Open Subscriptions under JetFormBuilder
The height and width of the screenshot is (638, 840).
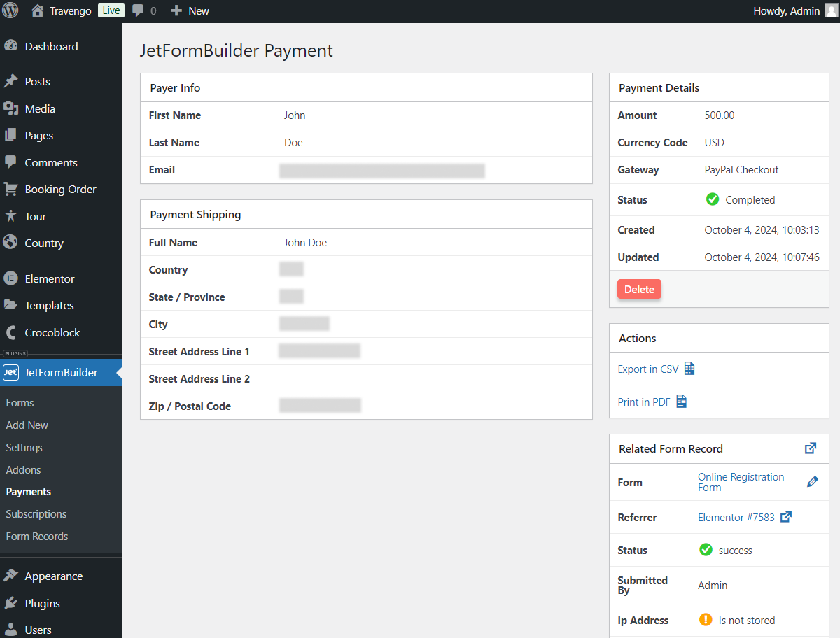point(36,513)
